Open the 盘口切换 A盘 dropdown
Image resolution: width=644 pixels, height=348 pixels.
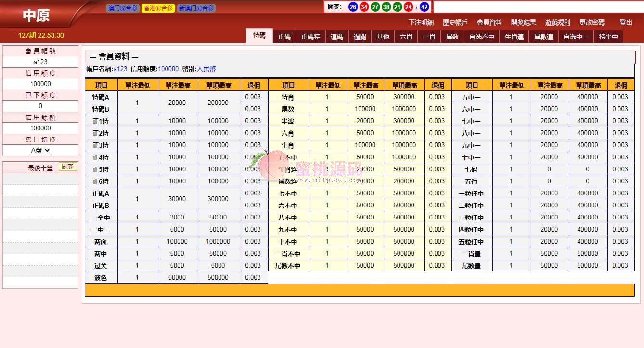40,150
